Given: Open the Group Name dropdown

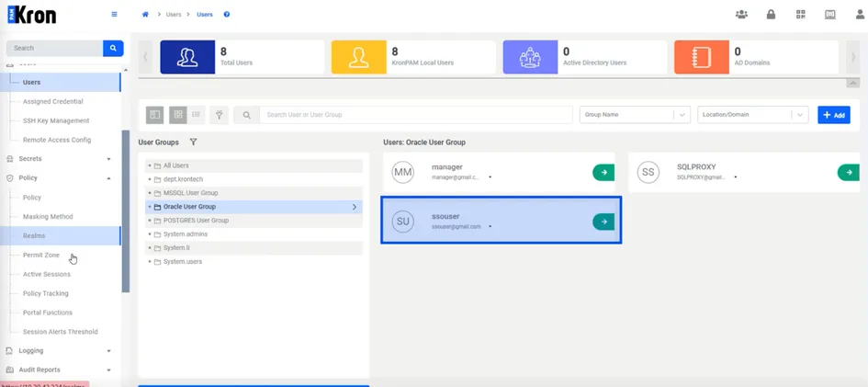Looking at the screenshot, I should (x=635, y=115).
